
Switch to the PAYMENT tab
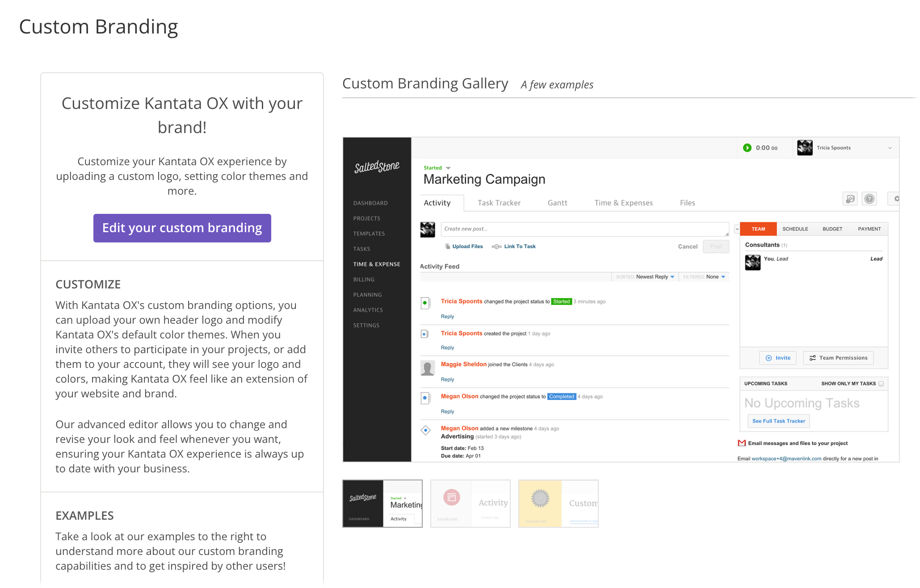tap(869, 229)
